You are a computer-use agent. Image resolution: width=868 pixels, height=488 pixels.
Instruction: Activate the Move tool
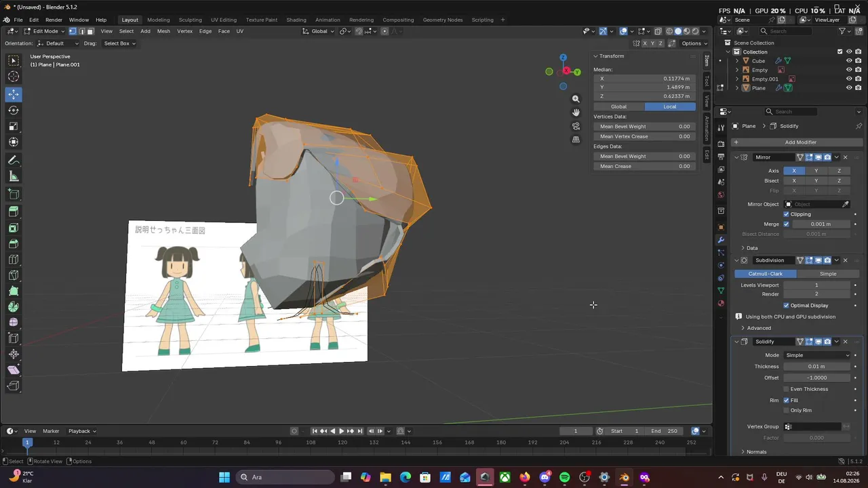pyautogui.click(x=14, y=94)
